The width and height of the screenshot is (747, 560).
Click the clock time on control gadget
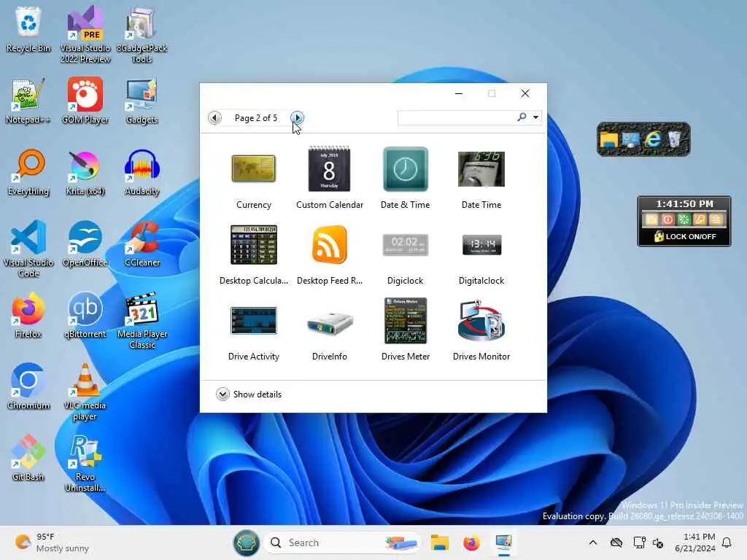click(x=684, y=204)
